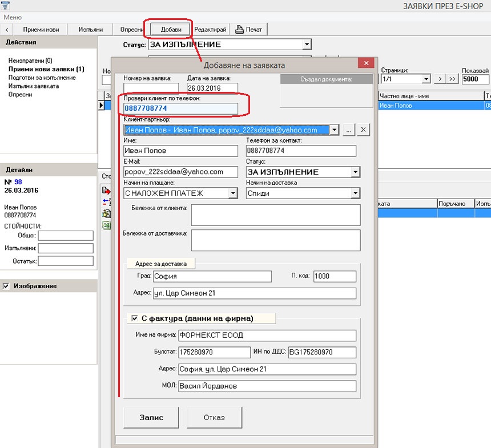
Task: Click company Адрес field София, ул. Цар Симеон 21
Action: click(267, 369)
